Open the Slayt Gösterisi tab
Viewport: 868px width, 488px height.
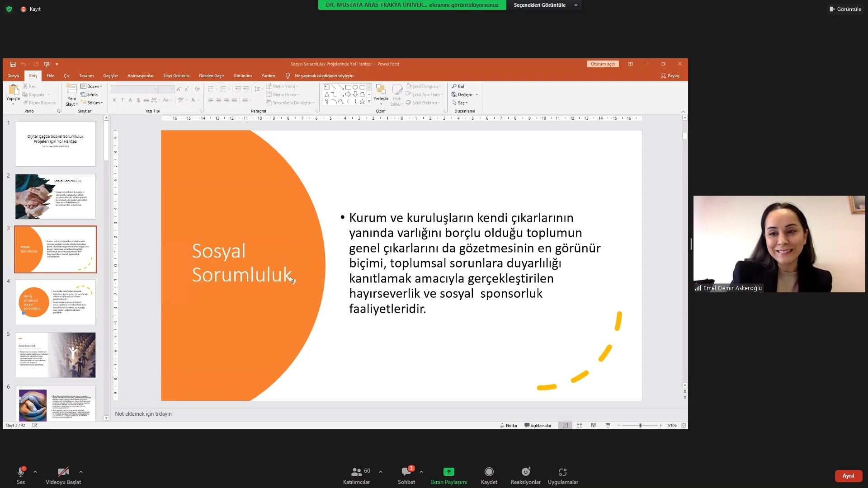[176, 76]
